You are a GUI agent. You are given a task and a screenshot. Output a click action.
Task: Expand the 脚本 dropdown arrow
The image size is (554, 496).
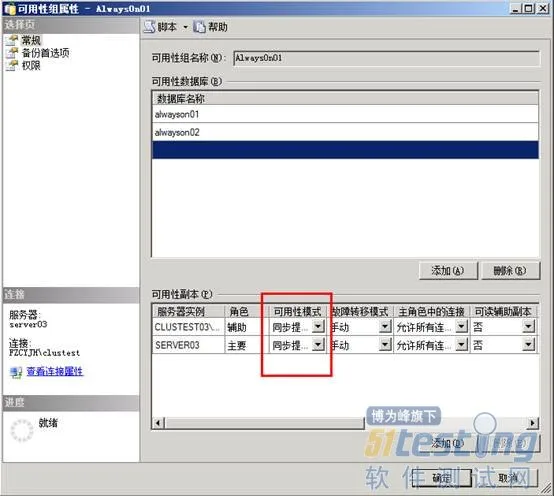185,27
